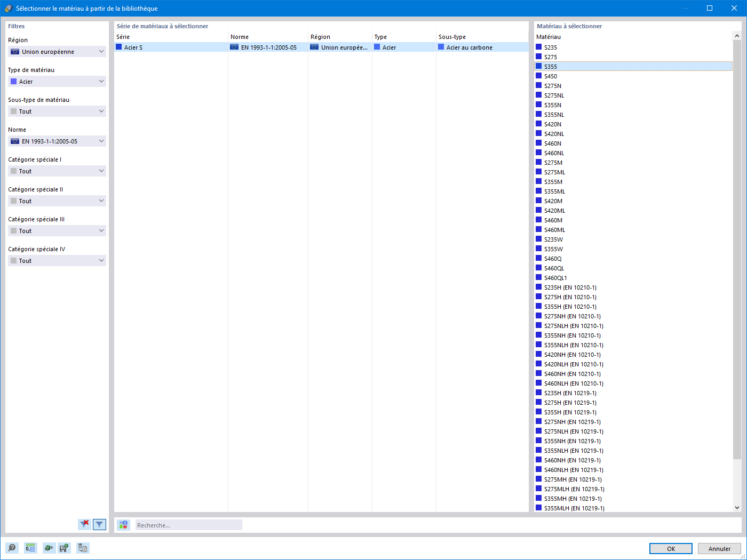
Task: Click scroll up arrow of material list
Action: pyautogui.click(x=737, y=36)
